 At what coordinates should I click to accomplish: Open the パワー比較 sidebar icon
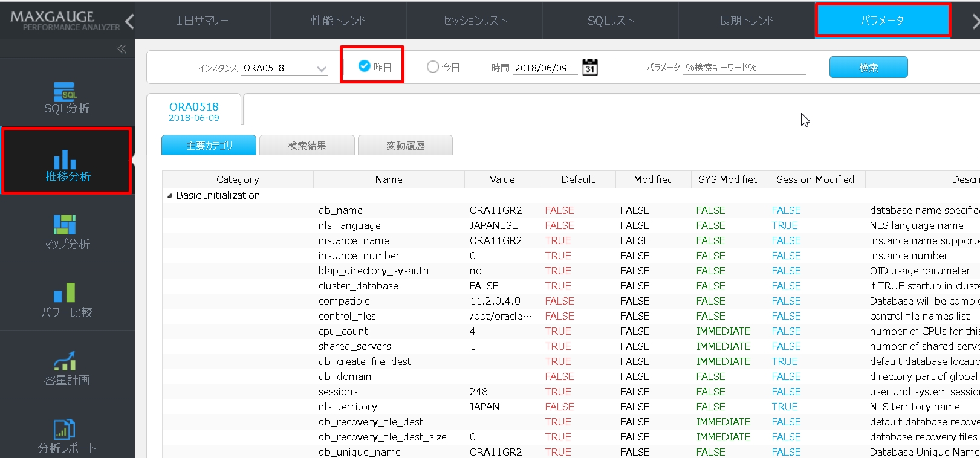(65, 292)
